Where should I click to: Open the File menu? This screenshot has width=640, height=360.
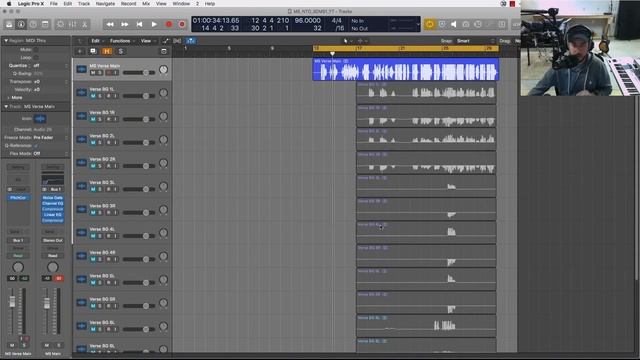coord(54,4)
